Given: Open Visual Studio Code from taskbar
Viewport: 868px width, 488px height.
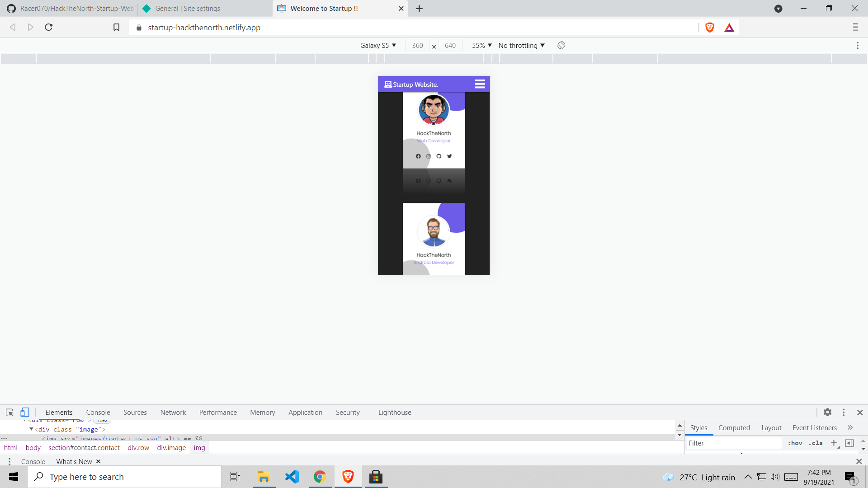Looking at the screenshot, I should [292, 477].
